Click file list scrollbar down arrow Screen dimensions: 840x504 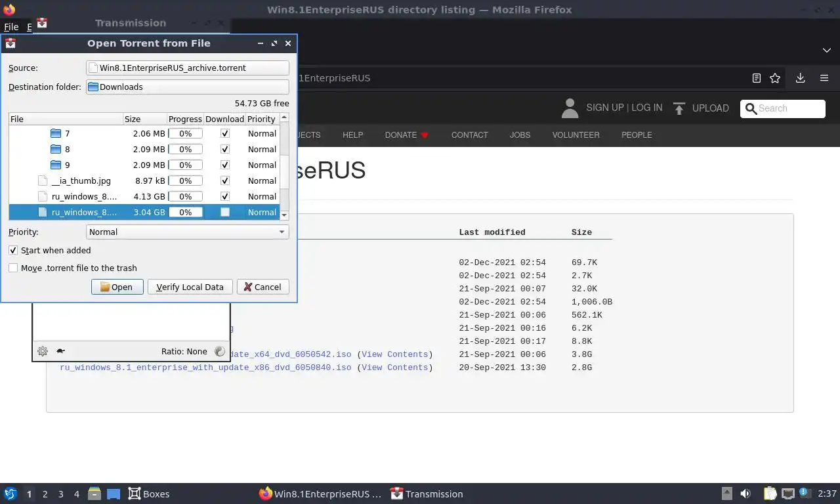click(284, 215)
